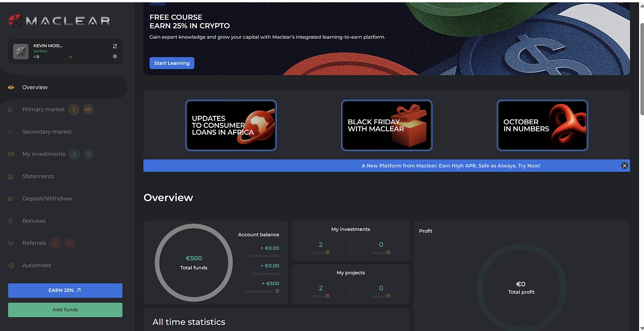Click the Deposit/Withdraw wallet icon
The height and width of the screenshot is (331, 644).
[x=11, y=199]
